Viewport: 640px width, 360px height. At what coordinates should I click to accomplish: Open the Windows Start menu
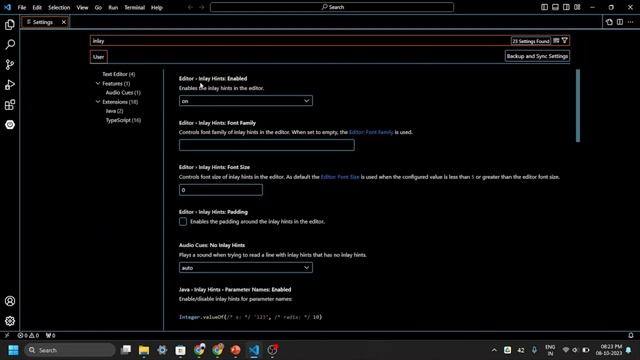point(13,350)
